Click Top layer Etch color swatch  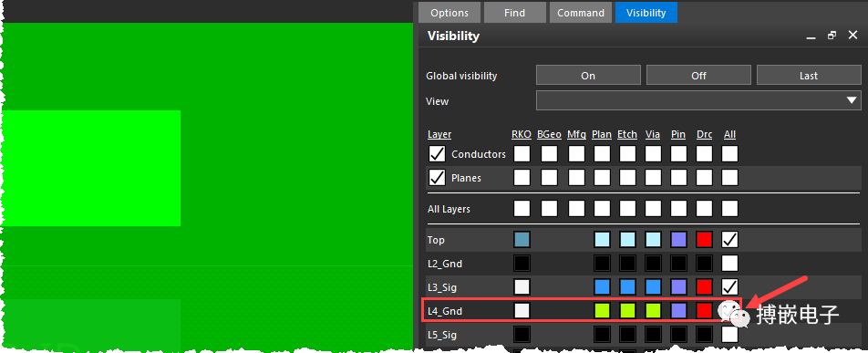click(627, 239)
